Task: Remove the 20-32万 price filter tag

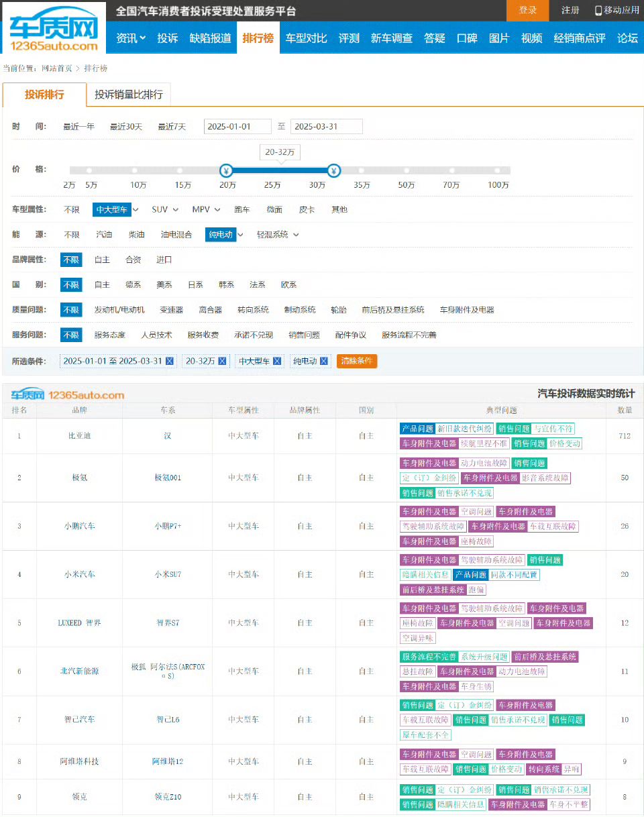Action: pyautogui.click(x=223, y=361)
